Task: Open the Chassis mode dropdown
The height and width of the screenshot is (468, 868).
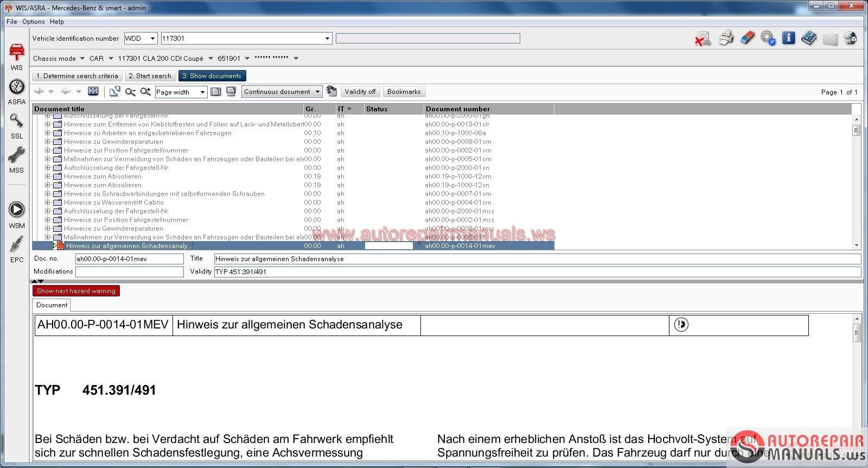Action: point(82,59)
